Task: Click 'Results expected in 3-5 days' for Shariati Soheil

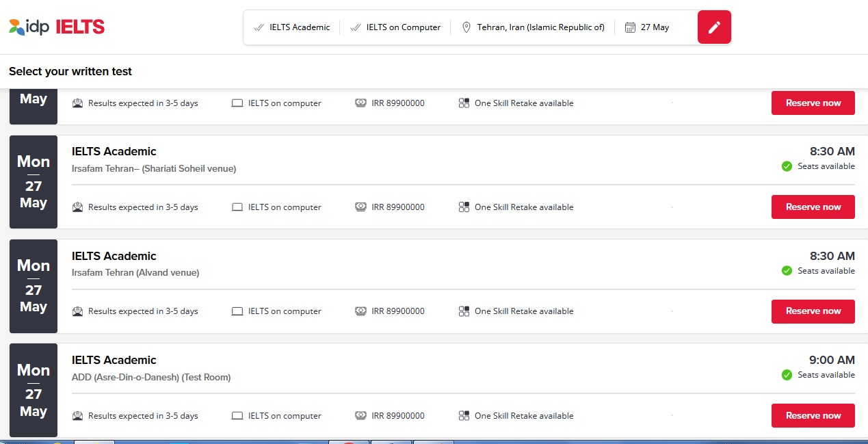Action: (143, 207)
